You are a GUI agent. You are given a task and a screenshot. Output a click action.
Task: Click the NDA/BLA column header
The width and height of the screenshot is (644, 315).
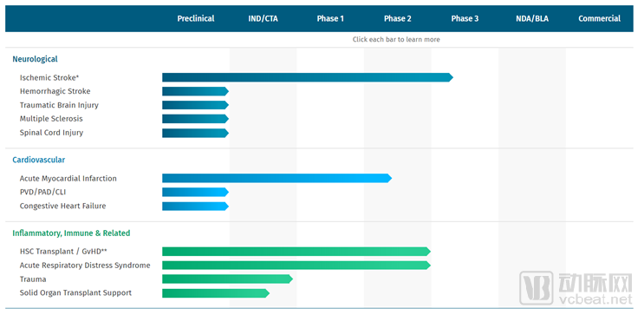(x=532, y=18)
